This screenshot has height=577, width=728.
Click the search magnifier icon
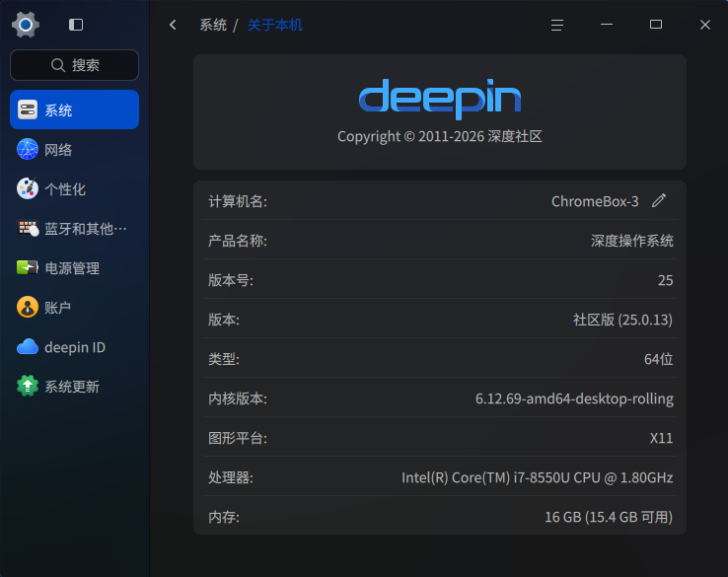57,65
